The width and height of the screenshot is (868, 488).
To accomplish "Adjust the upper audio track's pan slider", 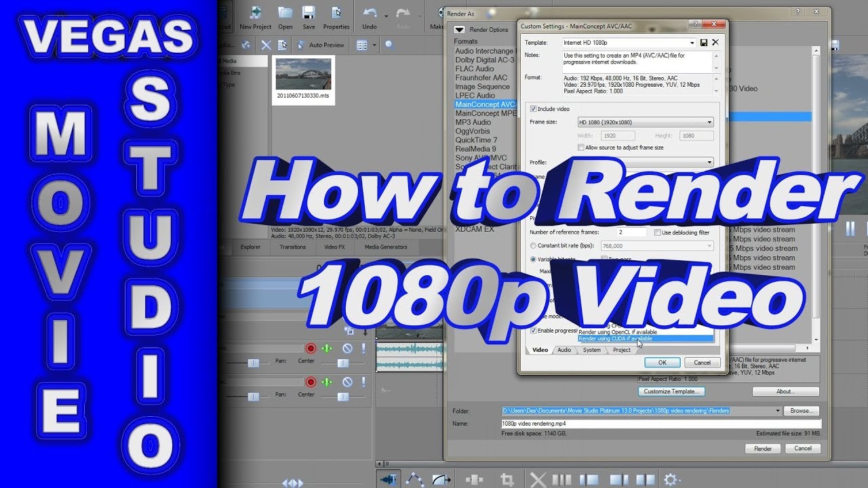I will coord(344,364).
